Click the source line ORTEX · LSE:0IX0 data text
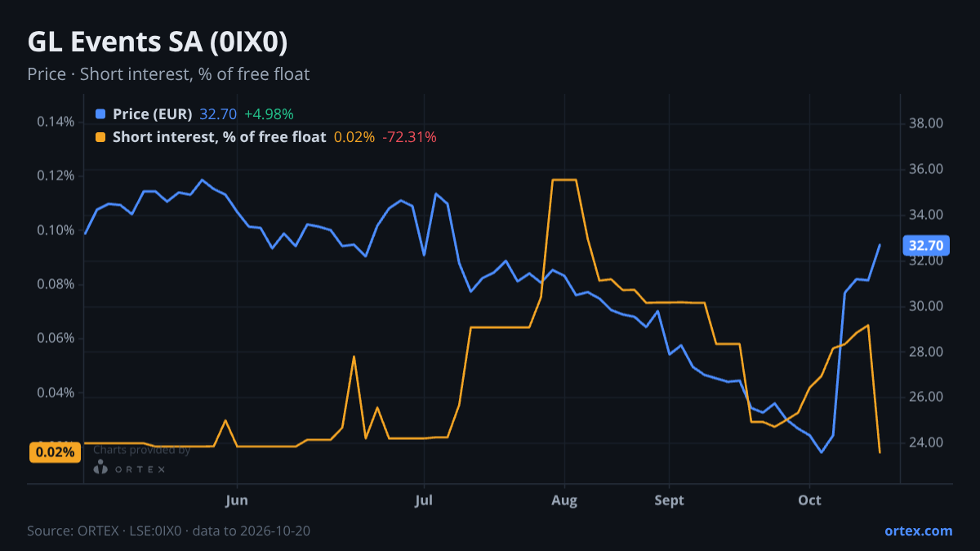 pyautogui.click(x=168, y=531)
